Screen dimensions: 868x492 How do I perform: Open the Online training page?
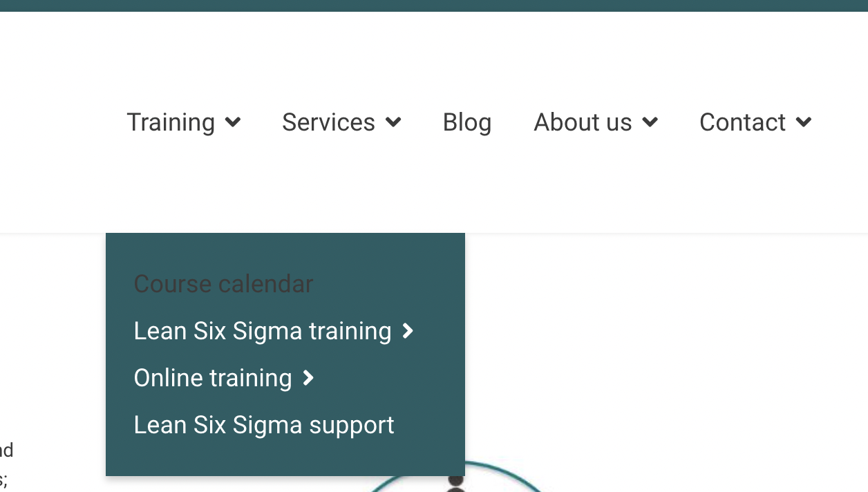(213, 378)
